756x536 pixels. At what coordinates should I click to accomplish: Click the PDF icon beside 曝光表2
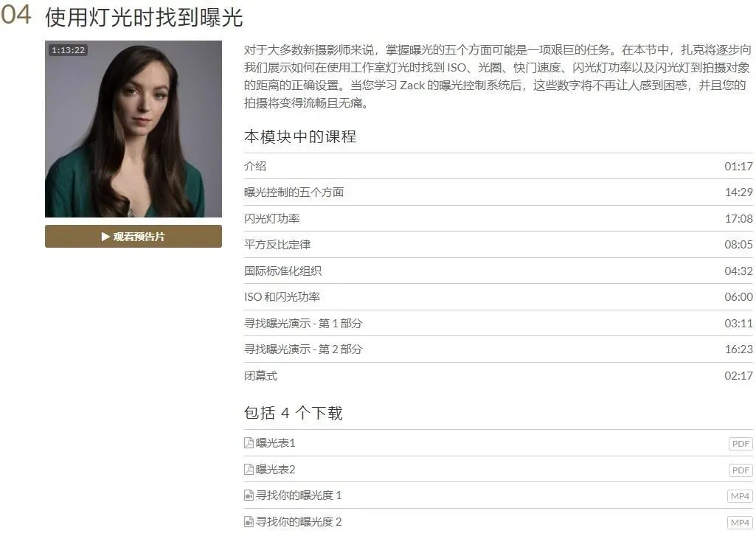coord(249,470)
